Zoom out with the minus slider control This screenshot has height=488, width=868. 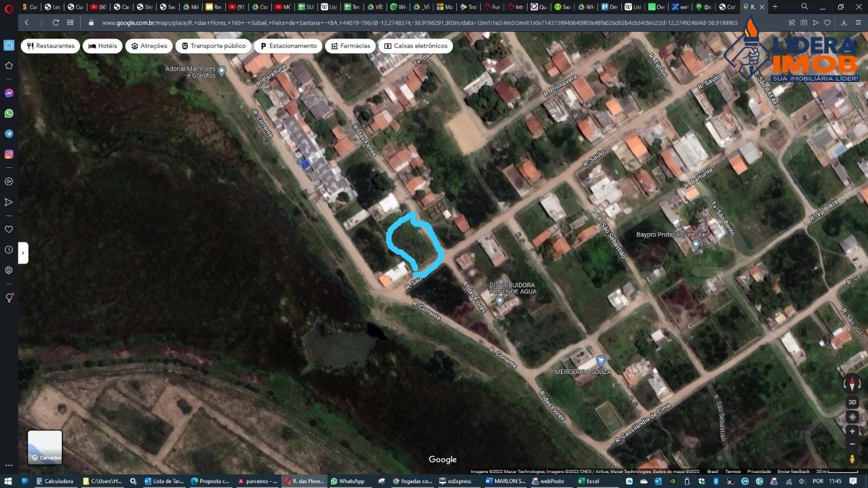[x=852, y=444]
